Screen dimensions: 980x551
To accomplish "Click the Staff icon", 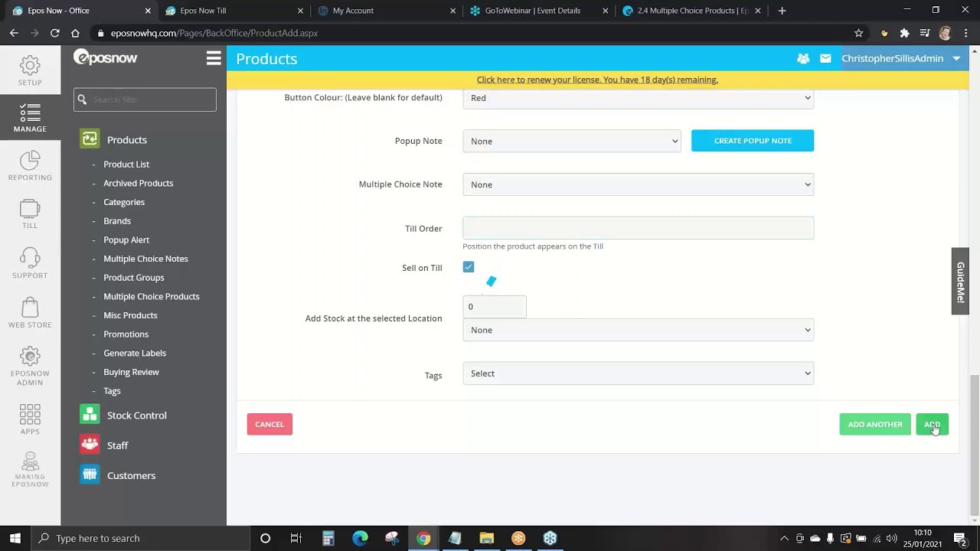I will pyautogui.click(x=90, y=444).
